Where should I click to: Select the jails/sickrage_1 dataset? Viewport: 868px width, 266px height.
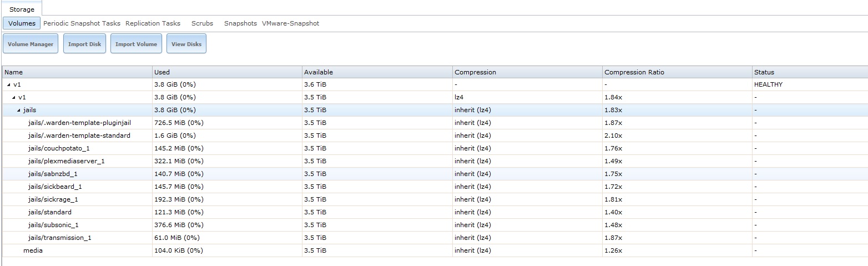point(435,199)
